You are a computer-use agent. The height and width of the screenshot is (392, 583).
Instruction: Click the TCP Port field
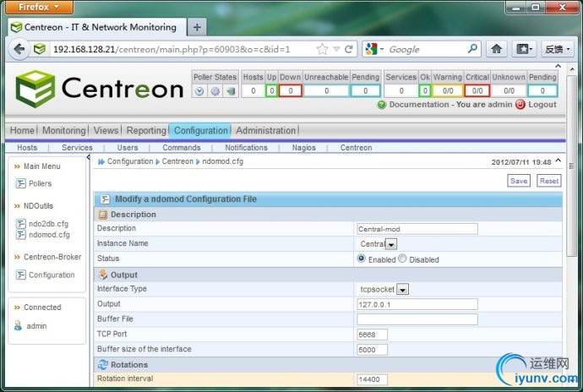click(x=372, y=335)
